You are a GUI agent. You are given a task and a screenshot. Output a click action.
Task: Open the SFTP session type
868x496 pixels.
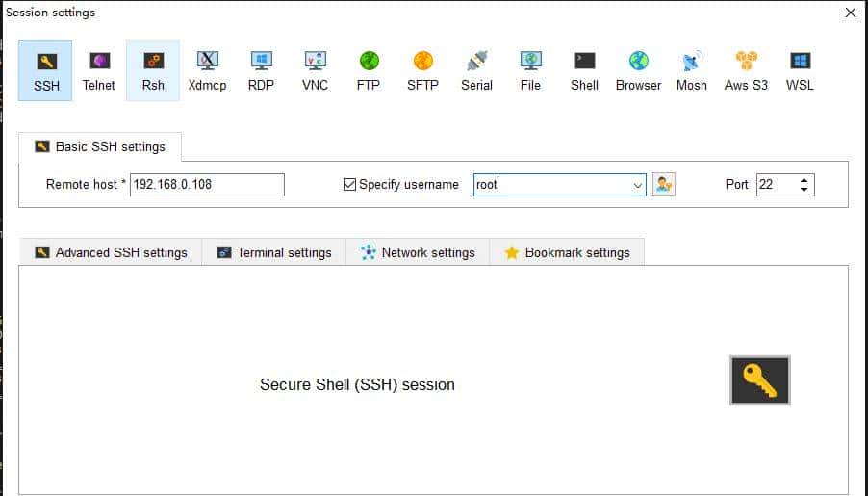(x=422, y=69)
